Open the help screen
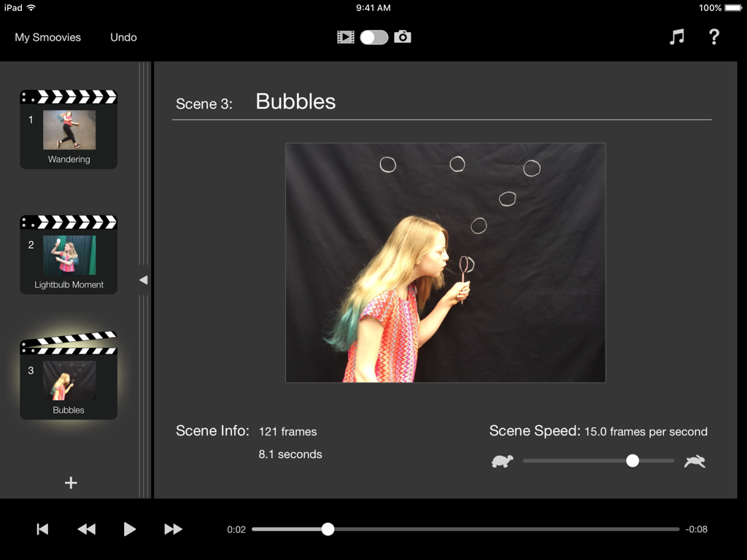 714,36
